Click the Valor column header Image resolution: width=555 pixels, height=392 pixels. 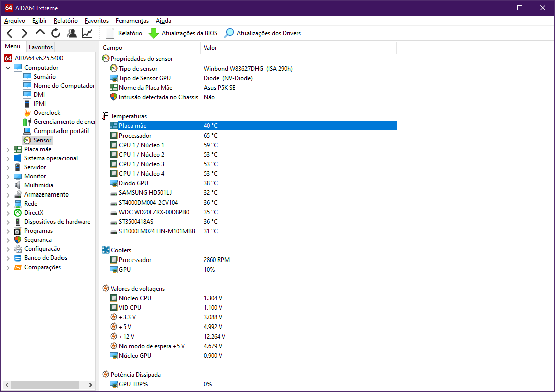(298, 48)
